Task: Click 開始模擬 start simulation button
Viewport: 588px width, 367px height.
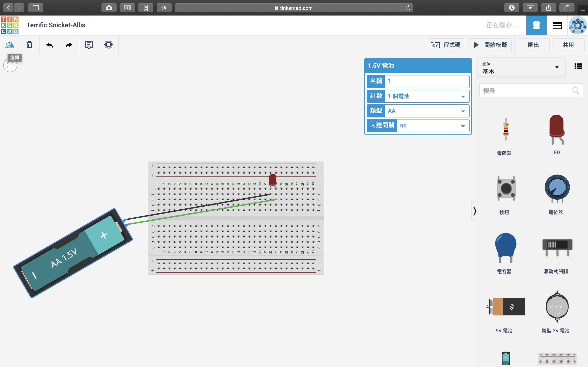Action: pyautogui.click(x=490, y=45)
